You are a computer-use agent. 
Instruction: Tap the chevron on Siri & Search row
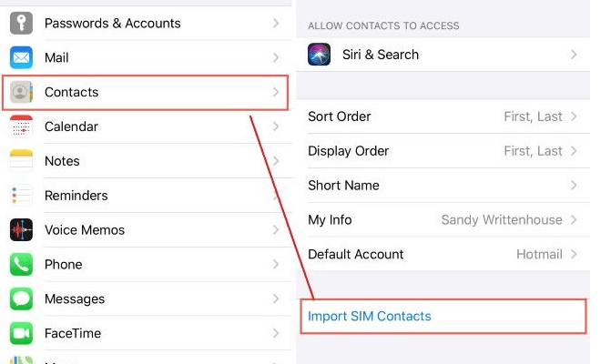pyautogui.click(x=574, y=55)
